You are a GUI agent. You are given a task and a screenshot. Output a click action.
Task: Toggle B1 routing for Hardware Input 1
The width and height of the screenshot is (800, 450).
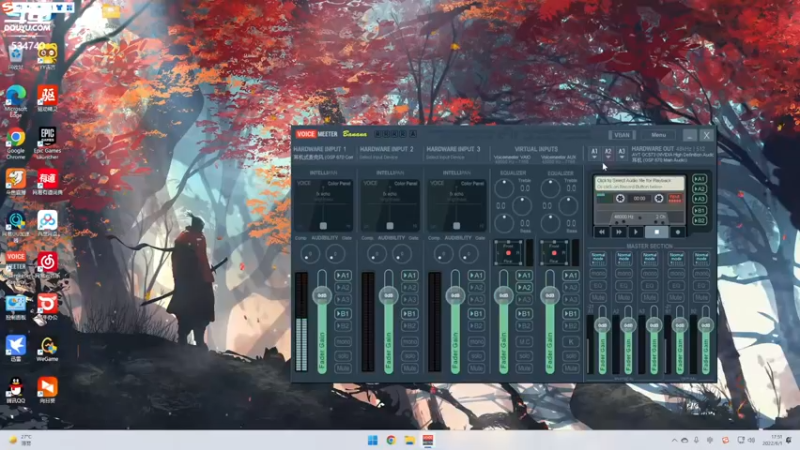343,314
